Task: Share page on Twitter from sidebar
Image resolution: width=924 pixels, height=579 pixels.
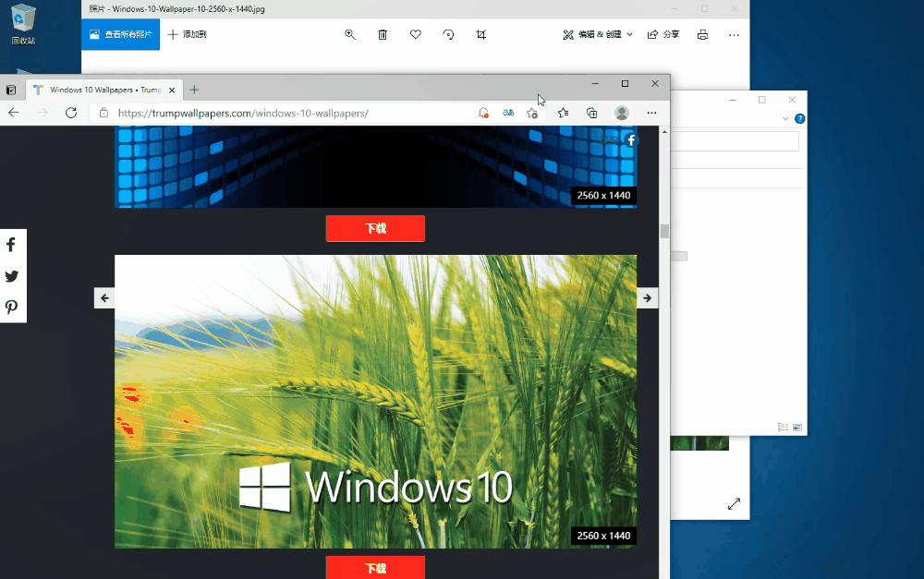Action: coord(11,276)
